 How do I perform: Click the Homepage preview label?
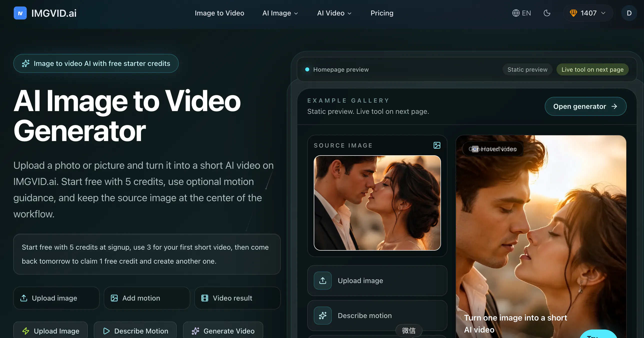coord(341,69)
